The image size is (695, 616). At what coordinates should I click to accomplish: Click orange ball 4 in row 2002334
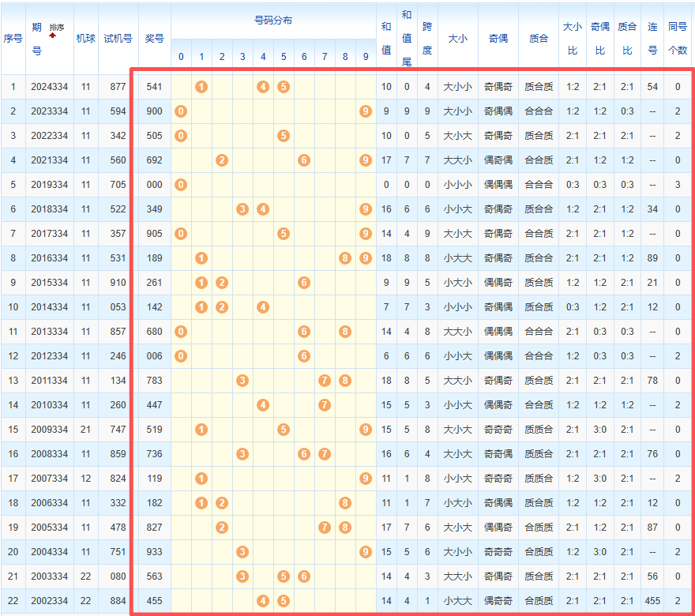tap(263, 601)
